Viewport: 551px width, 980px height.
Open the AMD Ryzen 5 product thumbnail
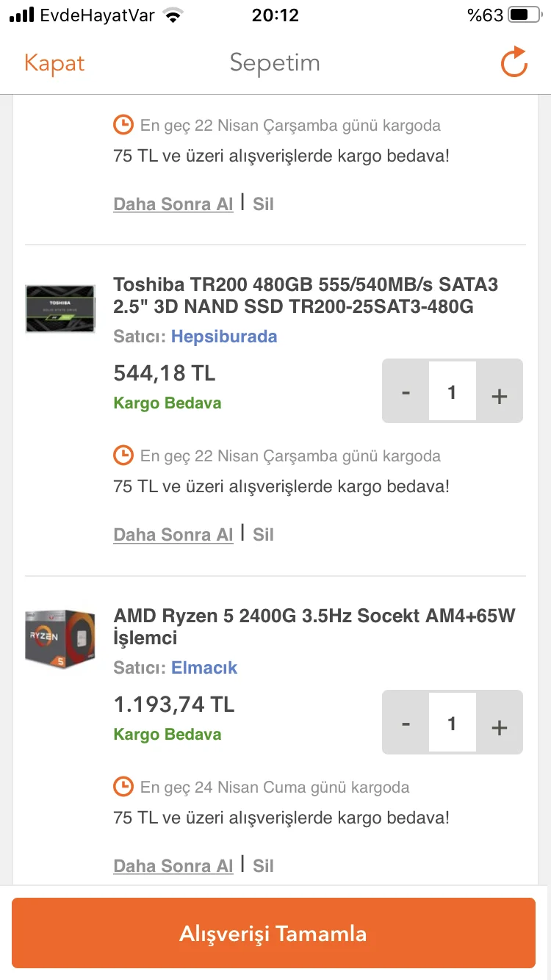point(60,638)
